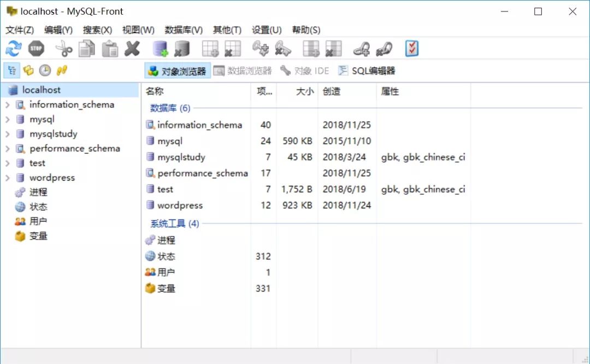Switch to 对象浏览器 tab
The width and height of the screenshot is (590, 364).
click(178, 71)
